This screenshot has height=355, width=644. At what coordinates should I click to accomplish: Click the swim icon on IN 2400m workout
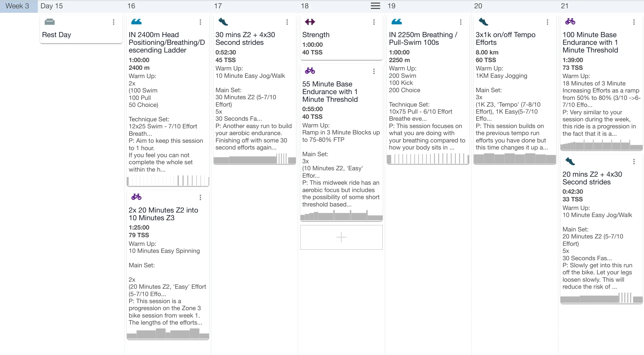tap(136, 22)
